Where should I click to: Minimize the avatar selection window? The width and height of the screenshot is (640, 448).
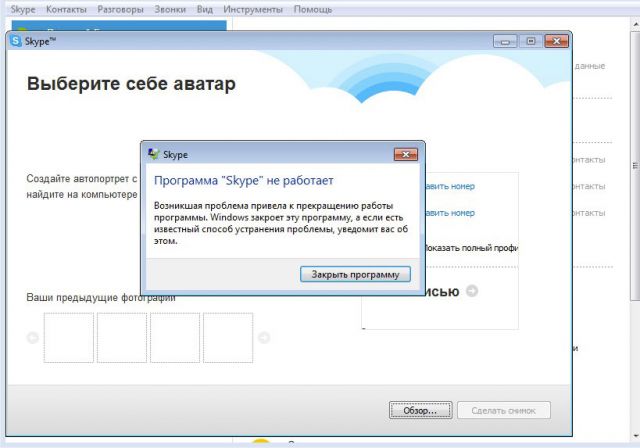click(505, 41)
